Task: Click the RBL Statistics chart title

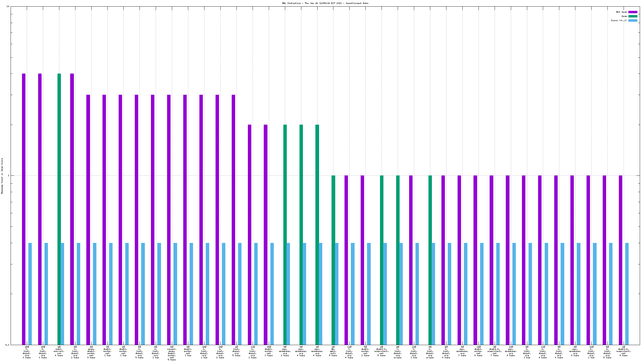Action: point(325,3)
